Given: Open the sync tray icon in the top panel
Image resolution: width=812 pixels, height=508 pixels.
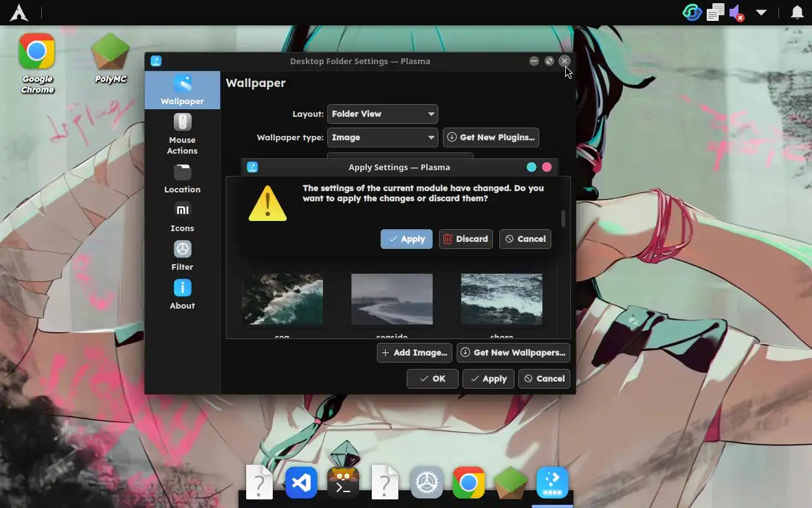Looking at the screenshot, I should [x=692, y=12].
